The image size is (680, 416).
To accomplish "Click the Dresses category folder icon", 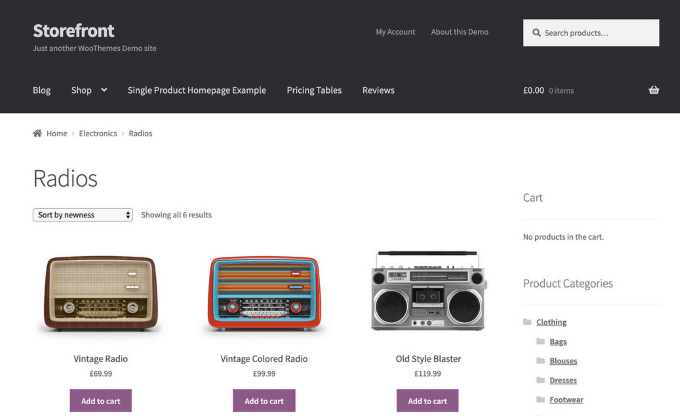I will pos(540,380).
